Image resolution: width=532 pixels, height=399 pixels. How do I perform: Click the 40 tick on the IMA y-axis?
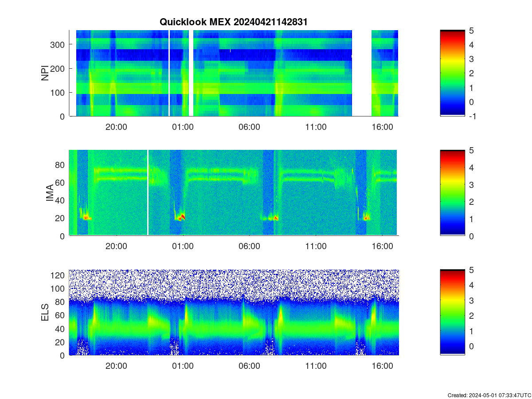[61, 200]
